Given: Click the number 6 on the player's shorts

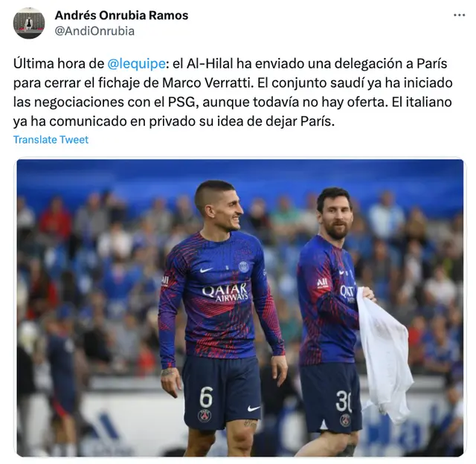Looking at the screenshot, I should point(206,396).
